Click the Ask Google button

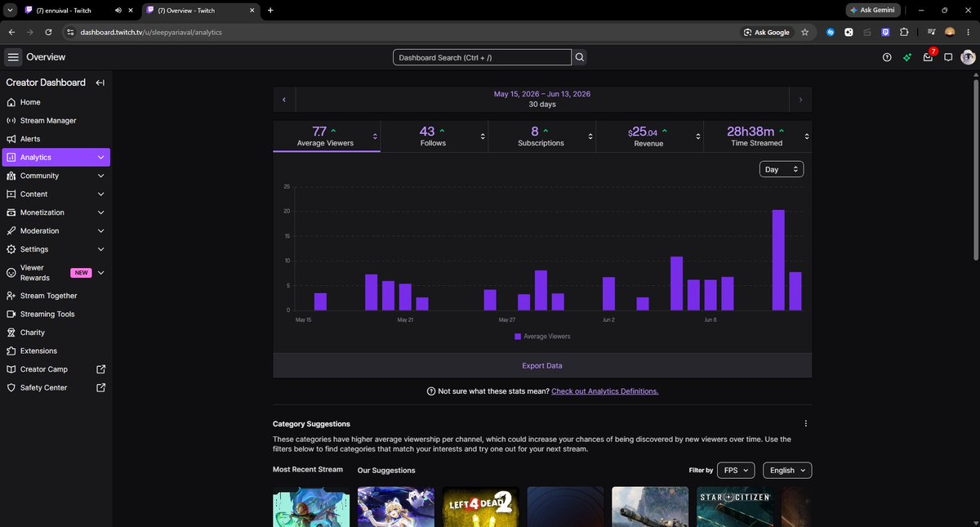coord(766,32)
